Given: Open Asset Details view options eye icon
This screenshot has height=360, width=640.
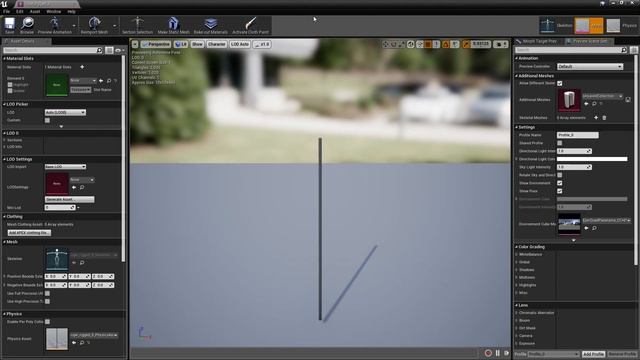Looking at the screenshot, I should click(118, 50).
